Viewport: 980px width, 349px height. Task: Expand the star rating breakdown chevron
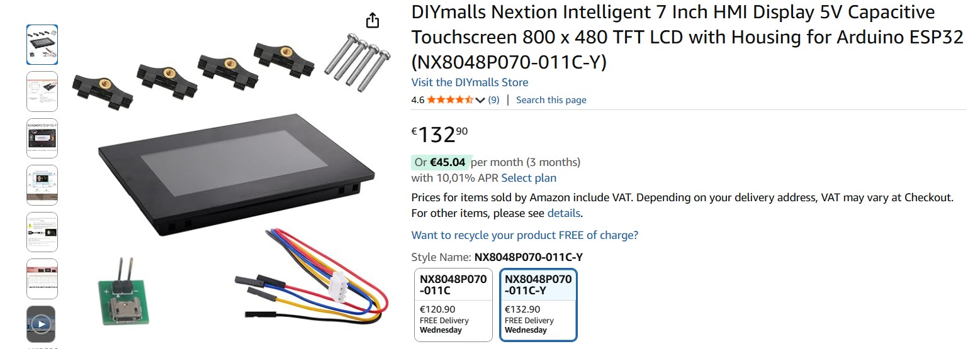[x=480, y=100]
